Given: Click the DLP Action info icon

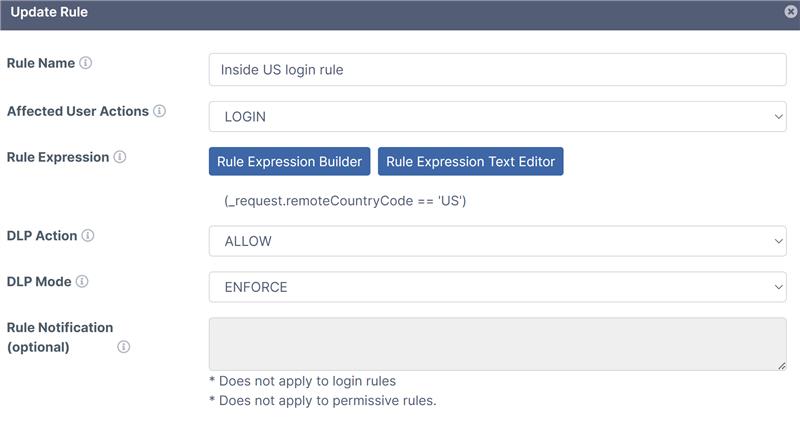Looking at the screenshot, I should 87,236.
